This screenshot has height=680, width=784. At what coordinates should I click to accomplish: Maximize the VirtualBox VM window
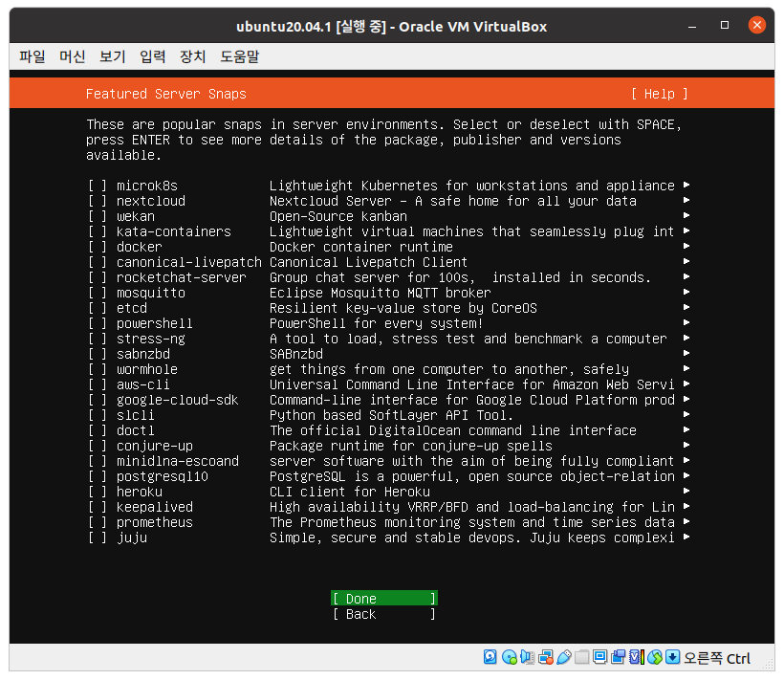[725, 25]
